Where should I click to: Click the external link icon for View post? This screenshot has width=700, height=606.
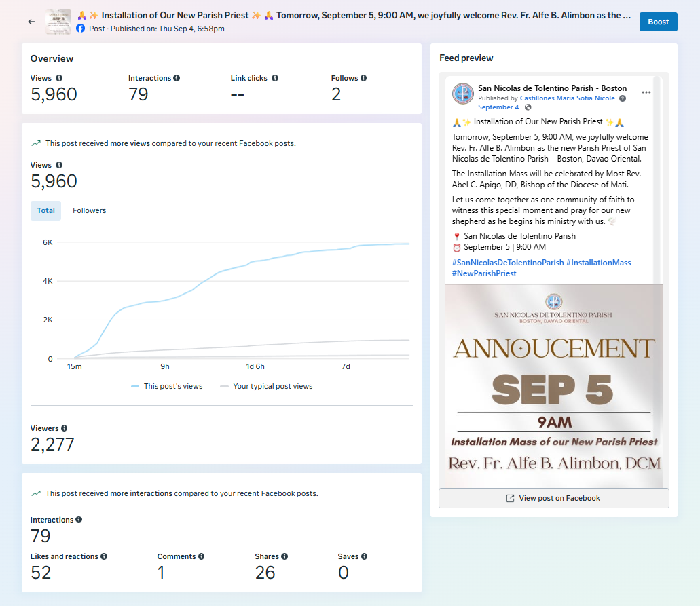(510, 499)
